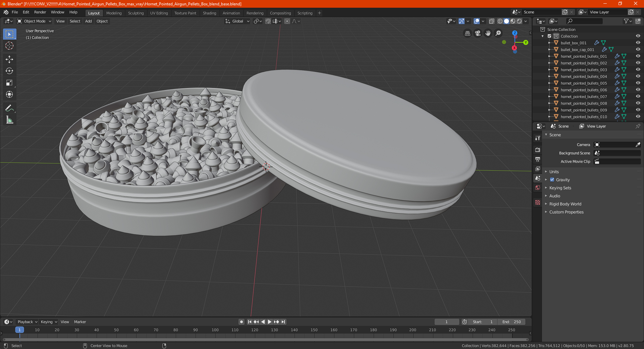Image resolution: width=644 pixels, height=349 pixels.
Task: Click the View menu in the timeline
Action: click(65, 322)
